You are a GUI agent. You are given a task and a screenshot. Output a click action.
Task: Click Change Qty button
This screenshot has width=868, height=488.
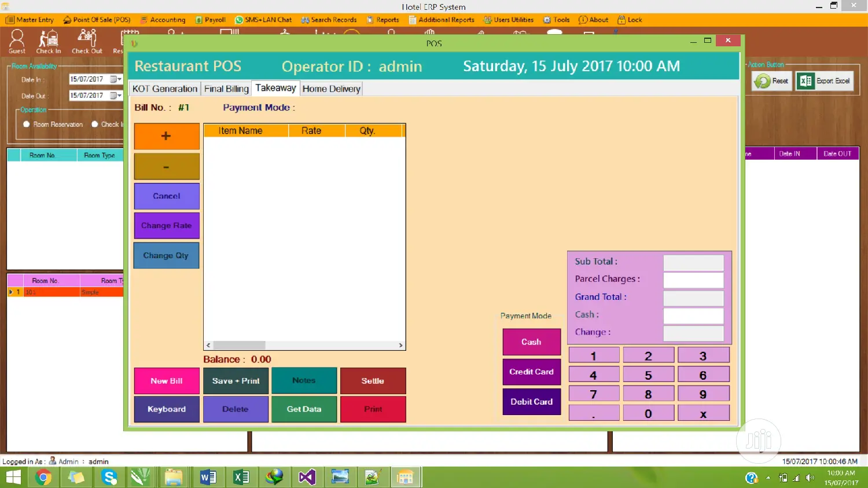point(166,255)
